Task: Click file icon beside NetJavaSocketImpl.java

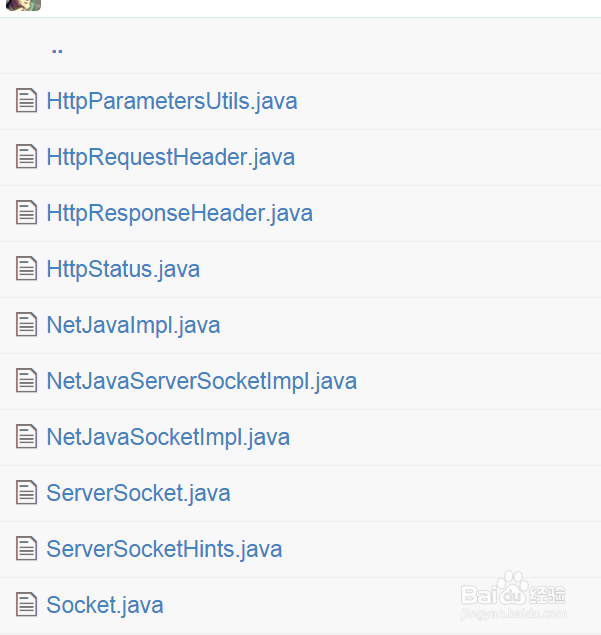Action: (x=26, y=437)
